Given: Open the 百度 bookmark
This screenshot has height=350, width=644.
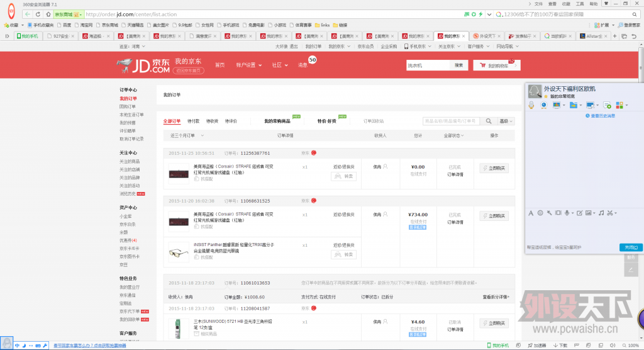Looking at the screenshot, I should [x=64, y=25].
